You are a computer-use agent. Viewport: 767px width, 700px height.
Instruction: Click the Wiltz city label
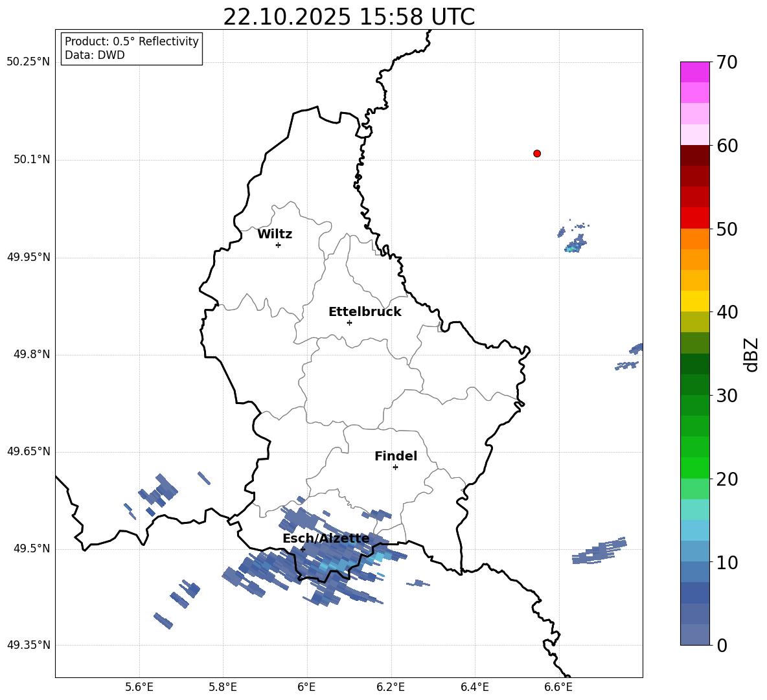[x=275, y=234]
